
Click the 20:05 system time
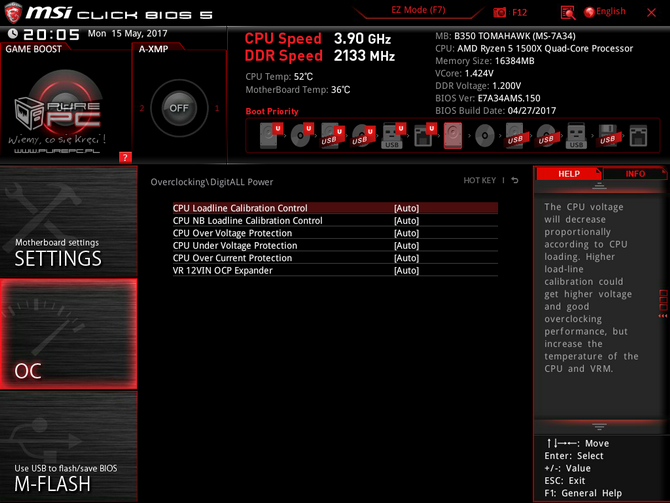tap(51, 34)
